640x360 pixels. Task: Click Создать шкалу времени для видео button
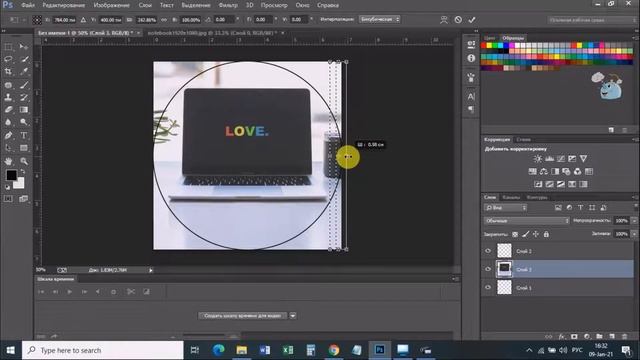click(243, 316)
